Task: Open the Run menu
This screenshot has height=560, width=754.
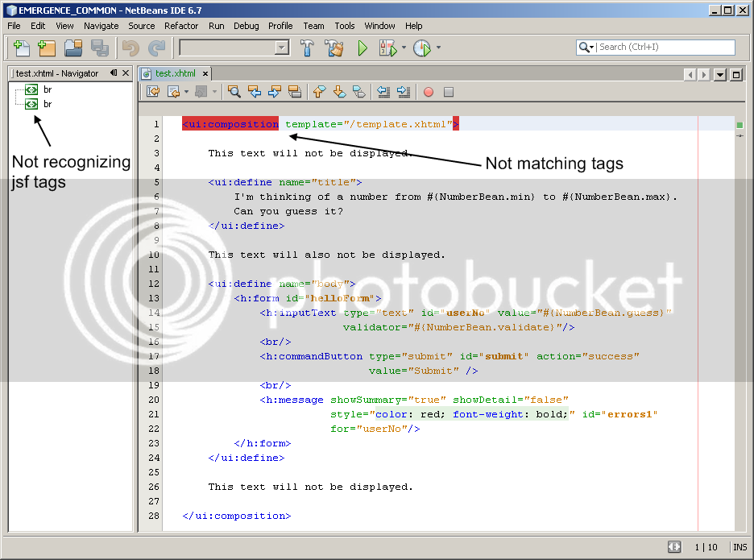Action: 217,26
